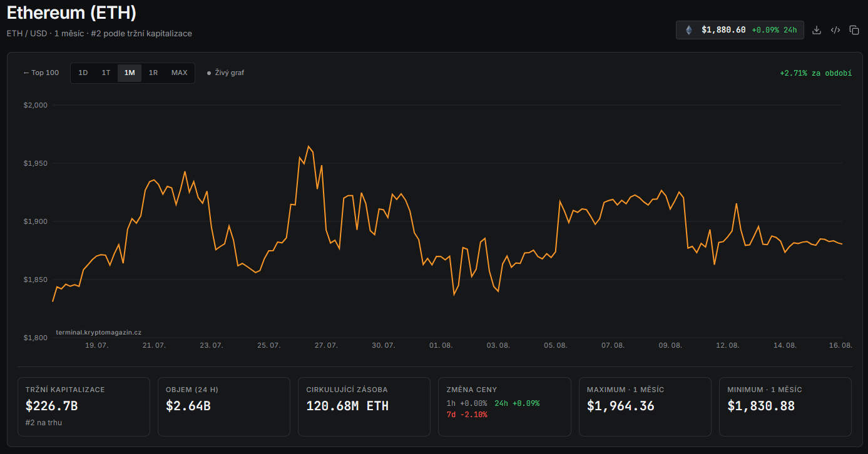868x454 pixels.
Task: Copy using the overlapping squares icon
Action: point(854,30)
